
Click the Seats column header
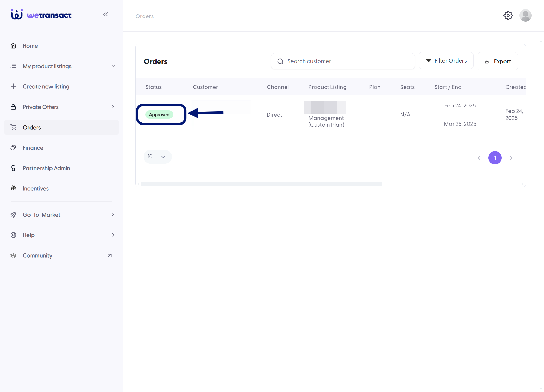[407, 87]
